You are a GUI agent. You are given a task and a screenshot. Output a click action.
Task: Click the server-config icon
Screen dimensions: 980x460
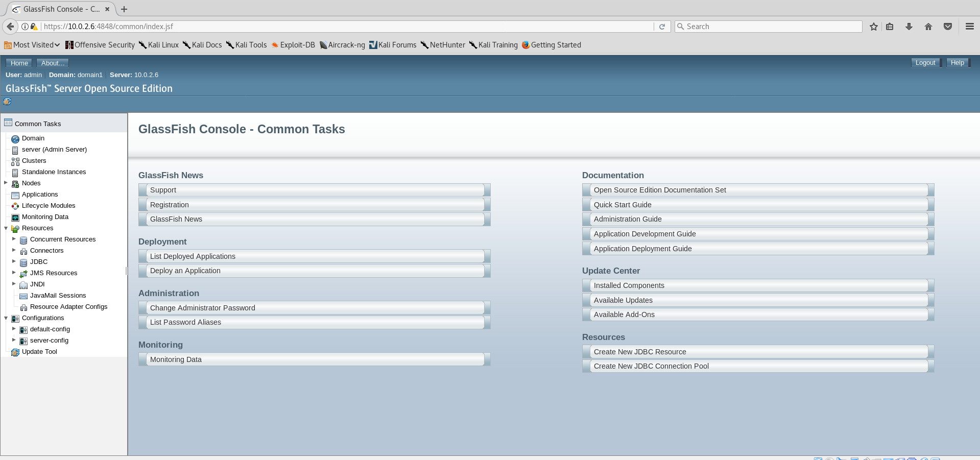pyautogui.click(x=23, y=341)
